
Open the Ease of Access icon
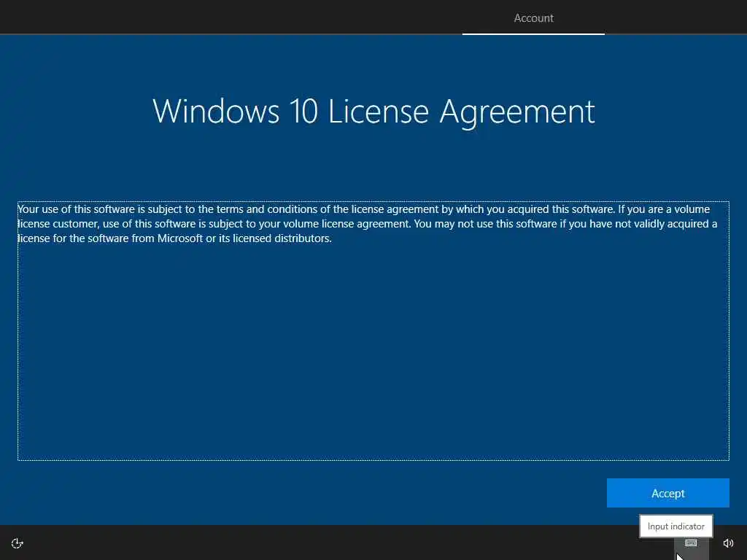click(x=18, y=543)
